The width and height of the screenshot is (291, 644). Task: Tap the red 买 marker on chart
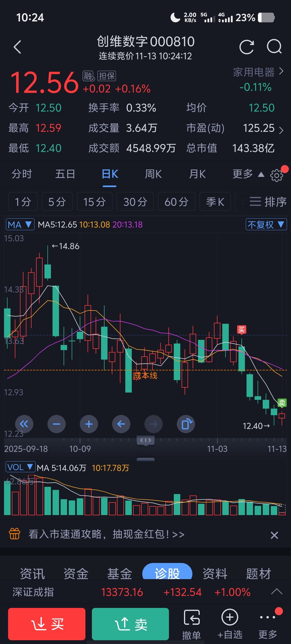tap(241, 330)
